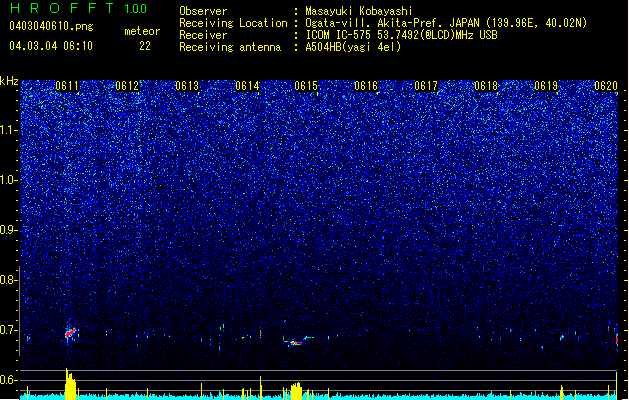Click the 0613 time marker

[187, 86]
